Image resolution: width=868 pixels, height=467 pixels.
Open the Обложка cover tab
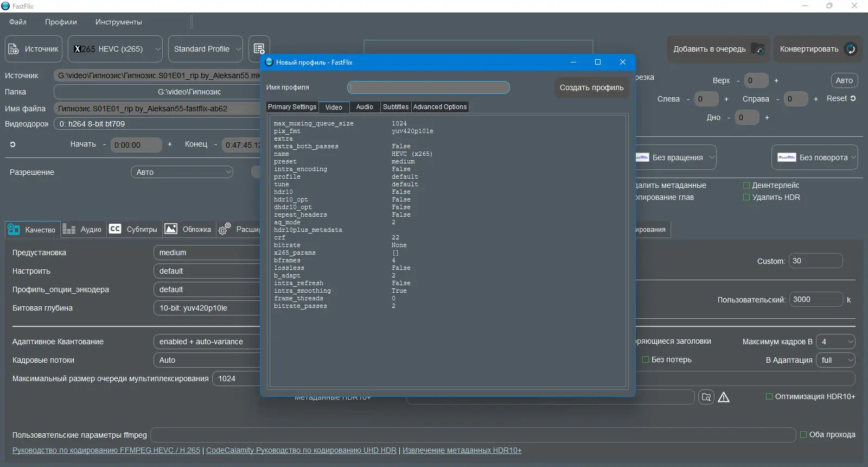(x=188, y=229)
